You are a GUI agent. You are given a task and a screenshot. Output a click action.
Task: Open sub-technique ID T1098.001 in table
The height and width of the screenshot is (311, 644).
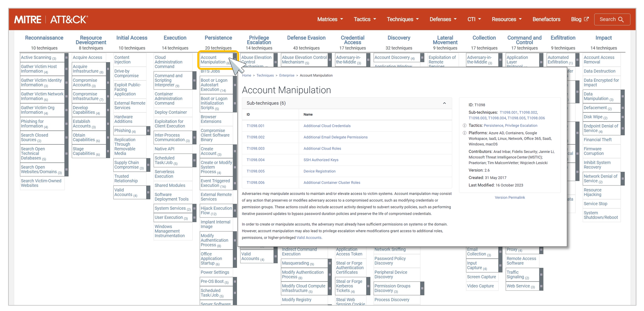[x=255, y=126]
